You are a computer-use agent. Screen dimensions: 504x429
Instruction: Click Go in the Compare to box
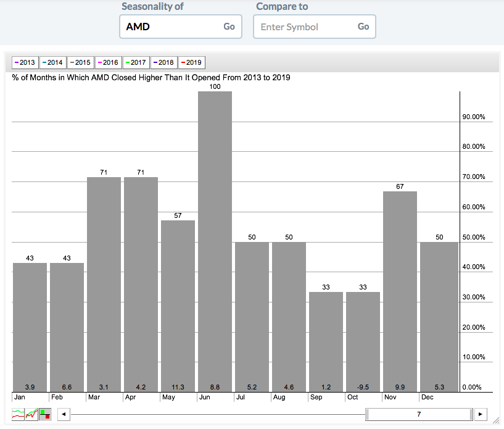363,27
